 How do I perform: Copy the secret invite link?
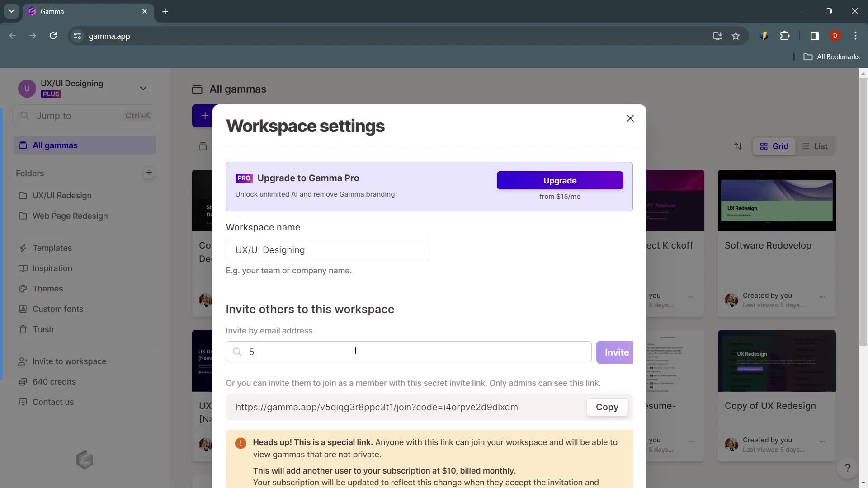tap(607, 407)
